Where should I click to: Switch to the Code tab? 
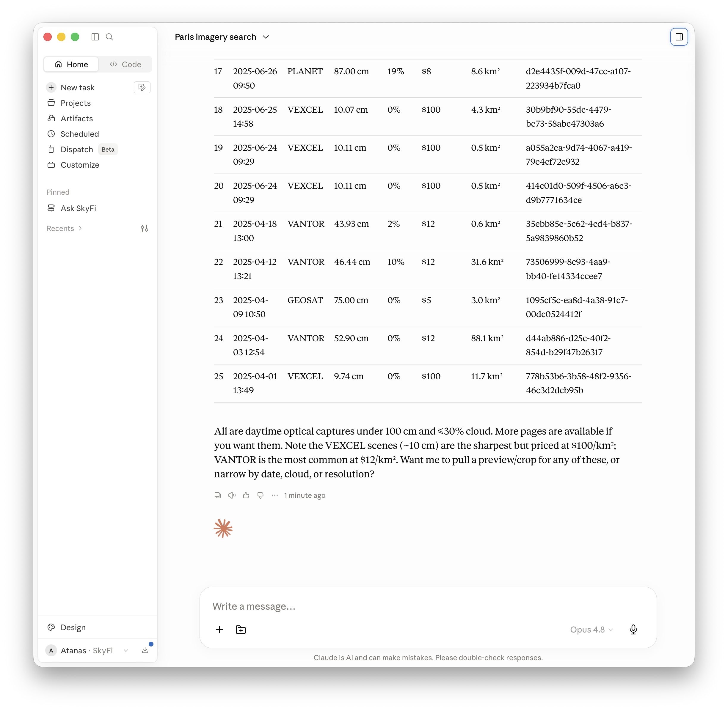point(125,64)
